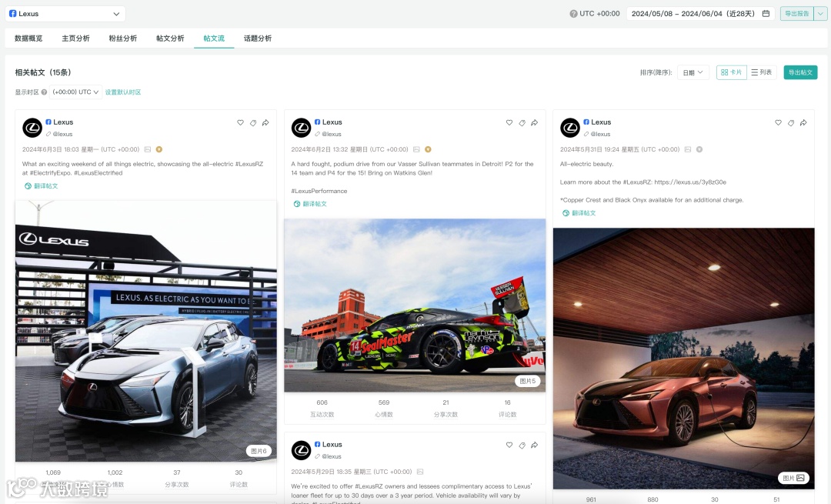
Task: Switch to list view (列表)
Action: [762, 72]
